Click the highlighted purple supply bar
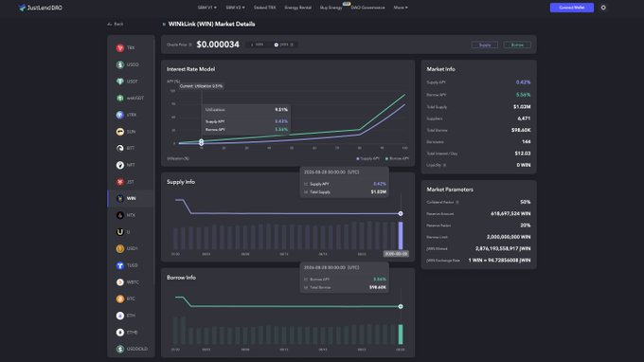Viewport: 644px width, 362px height. tap(401, 235)
